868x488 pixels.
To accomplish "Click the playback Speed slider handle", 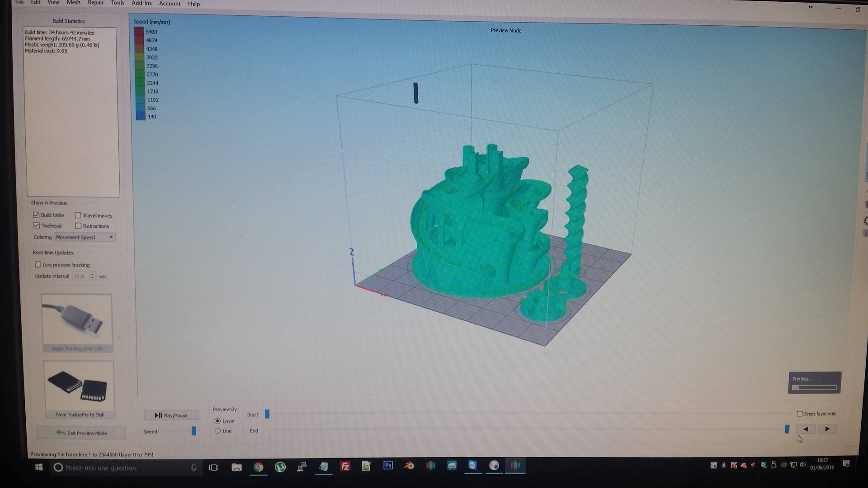I will pyautogui.click(x=194, y=431).
